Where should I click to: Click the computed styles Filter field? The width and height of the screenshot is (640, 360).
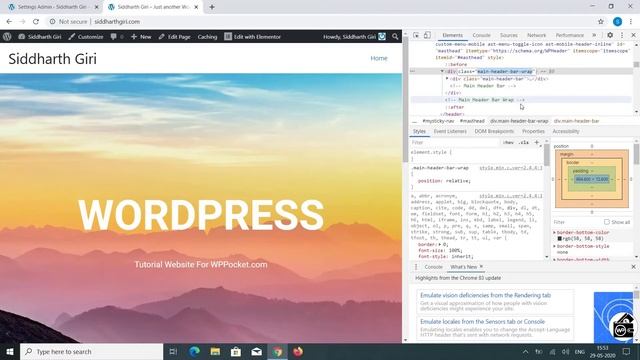click(x=577, y=222)
